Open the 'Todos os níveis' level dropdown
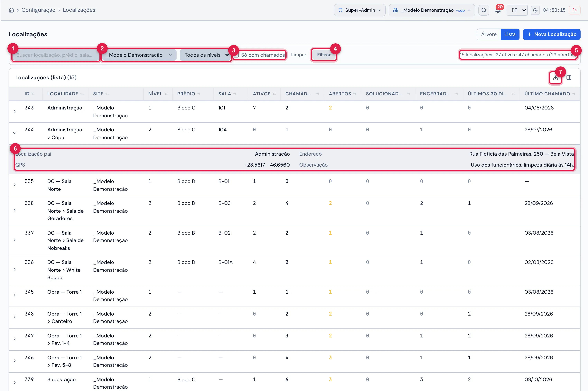 point(206,55)
